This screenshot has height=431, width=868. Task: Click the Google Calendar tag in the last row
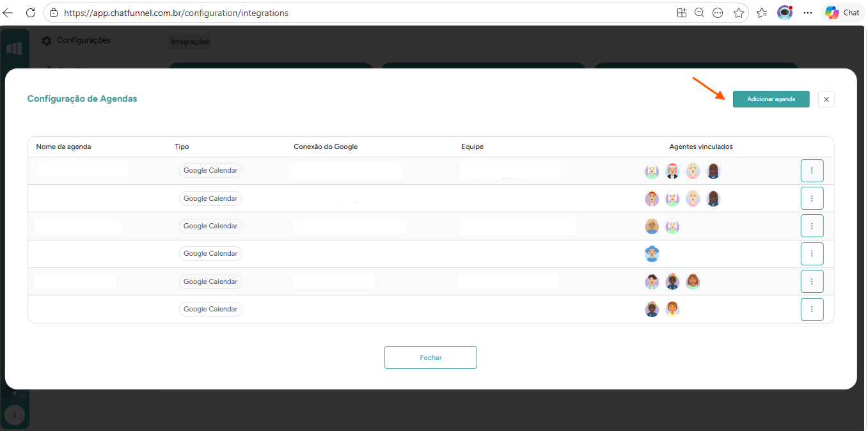tap(210, 309)
